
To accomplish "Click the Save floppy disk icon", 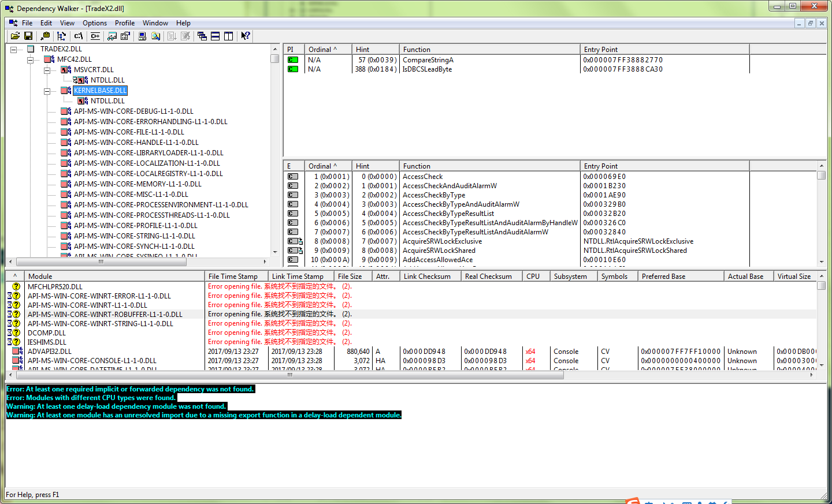I will [x=28, y=36].
